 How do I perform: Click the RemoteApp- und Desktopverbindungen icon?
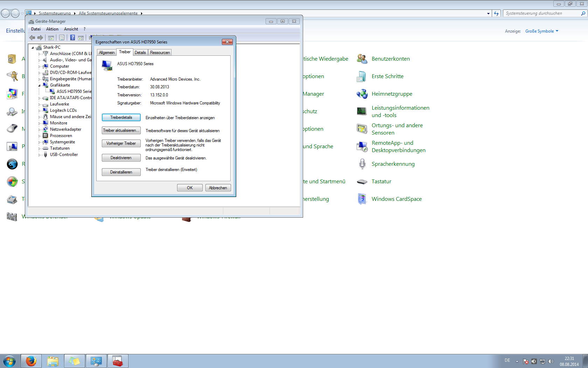(x=362, y=146)
